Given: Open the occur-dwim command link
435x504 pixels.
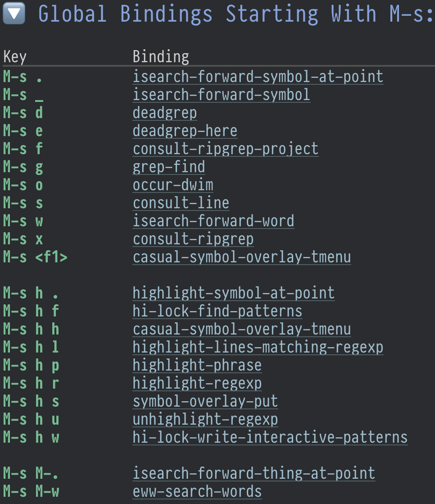Looking at the screenshot, I should 172,185.
